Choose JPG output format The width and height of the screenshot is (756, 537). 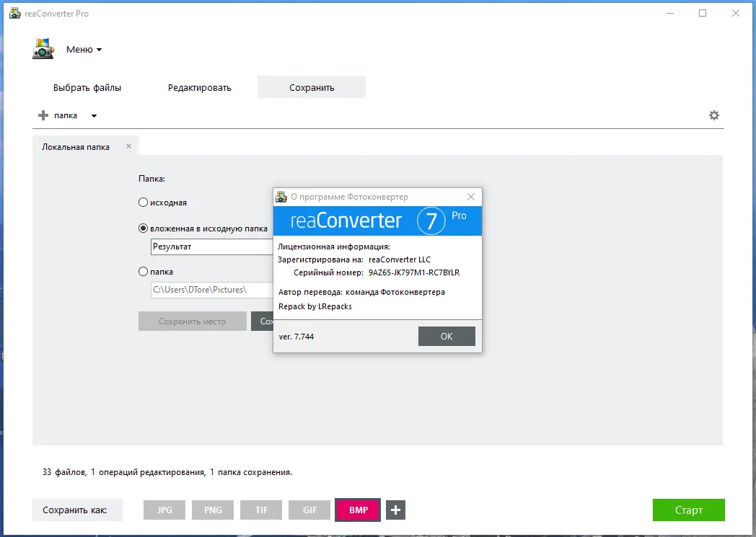pos(164,510)
